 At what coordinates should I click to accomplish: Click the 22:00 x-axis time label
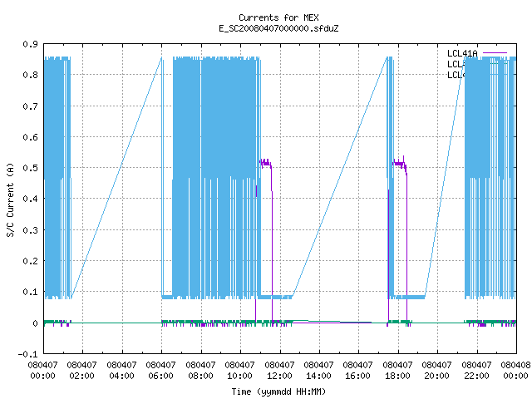[x=476, y=376]
